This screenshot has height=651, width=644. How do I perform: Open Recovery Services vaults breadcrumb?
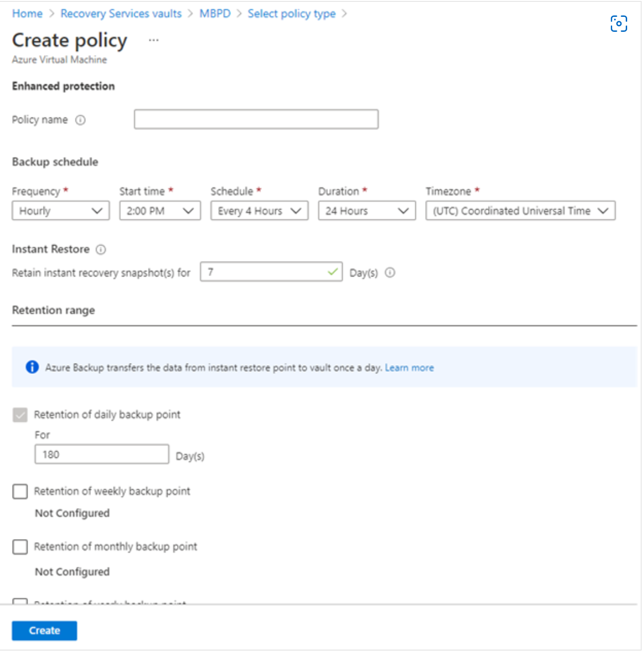point(121,14)
